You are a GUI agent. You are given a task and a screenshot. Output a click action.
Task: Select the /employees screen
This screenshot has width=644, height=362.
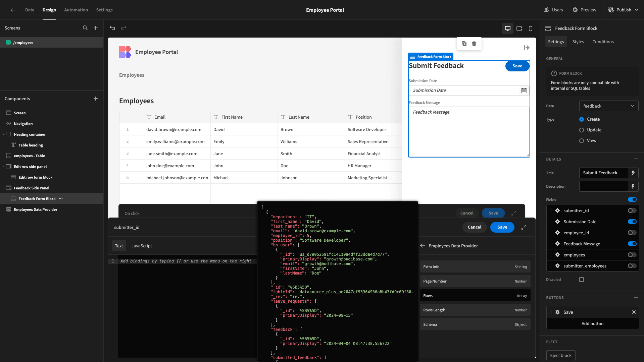coord(52,43)
